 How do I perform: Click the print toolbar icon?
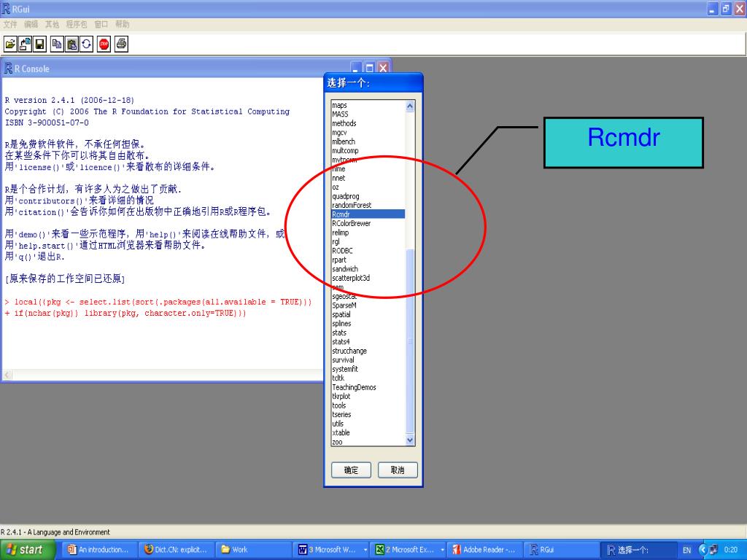click(122, 44)
